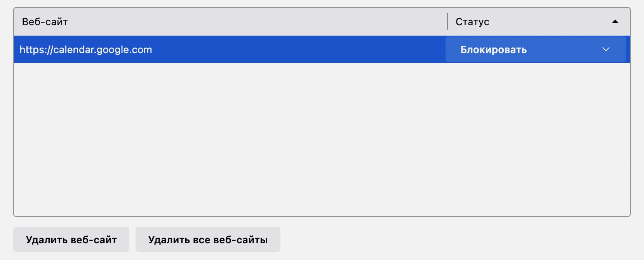
Task: Open the Блокировать status dropdown
Action: (536, 49)
